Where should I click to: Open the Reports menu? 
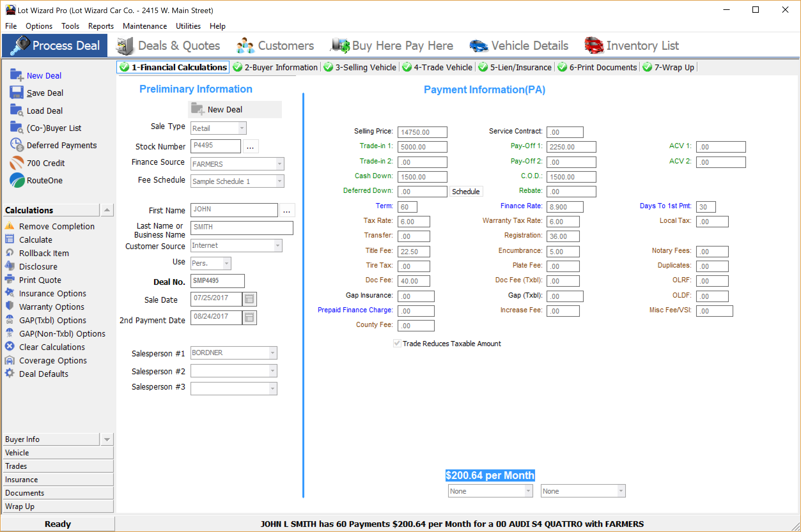100,26
